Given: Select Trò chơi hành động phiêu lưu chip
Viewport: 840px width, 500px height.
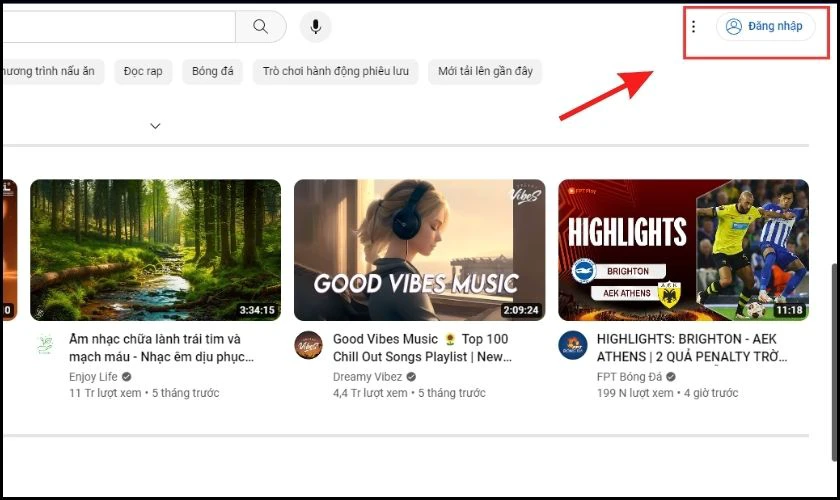Looking at the screenshot, I should click(x=335, y=71).
